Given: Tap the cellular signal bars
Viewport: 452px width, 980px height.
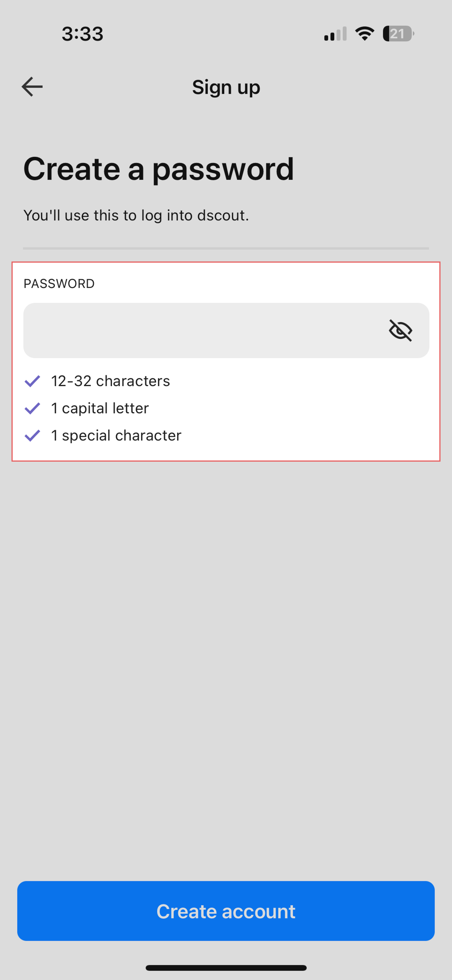Looking at the screenshot, I should point(335,34).
